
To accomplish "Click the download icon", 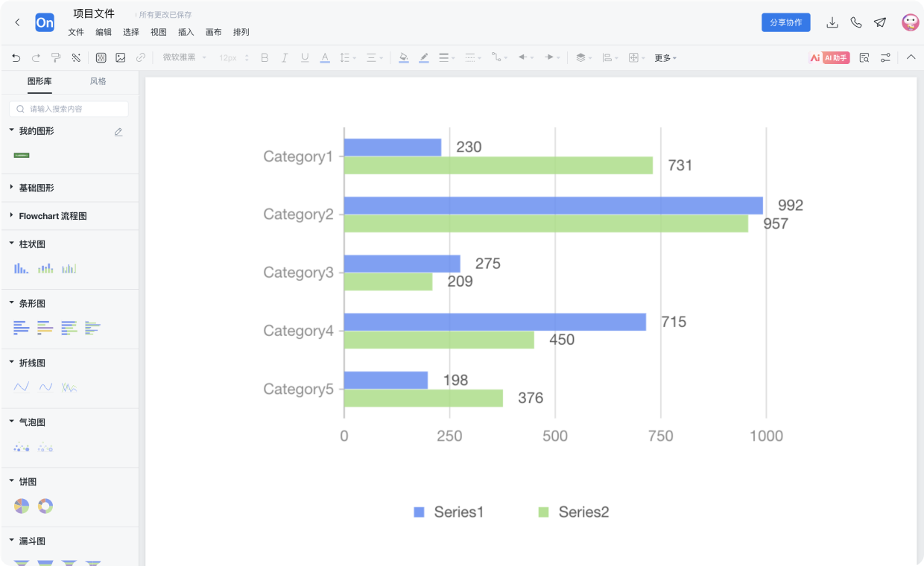I will [x=832, y=22].
